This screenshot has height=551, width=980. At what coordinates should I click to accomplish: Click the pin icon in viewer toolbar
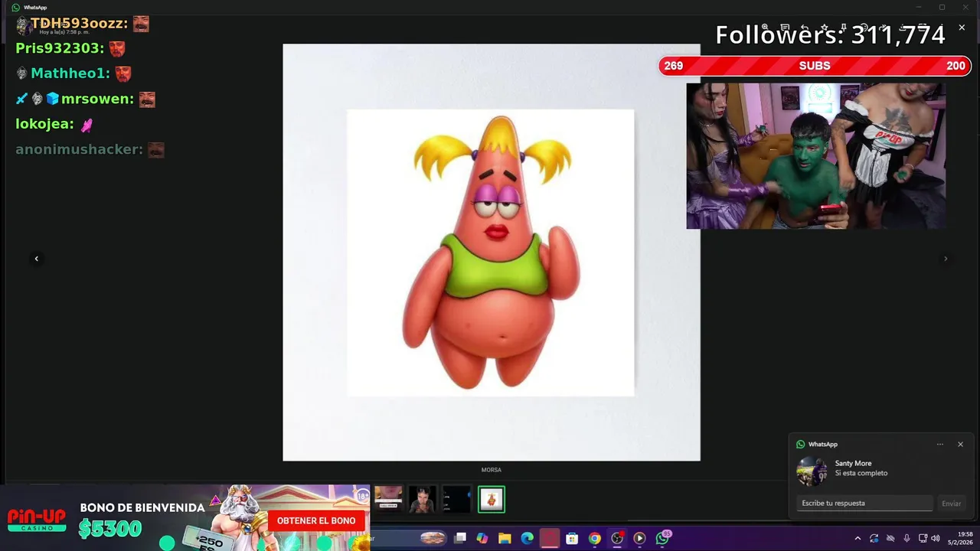coord(844,28)
